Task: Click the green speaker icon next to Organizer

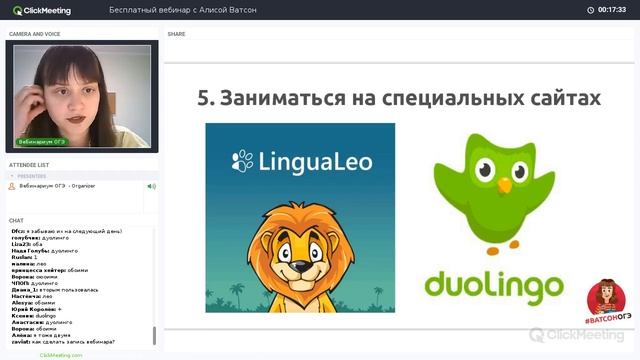Action: pyautogui.click(x=151, y=186)
